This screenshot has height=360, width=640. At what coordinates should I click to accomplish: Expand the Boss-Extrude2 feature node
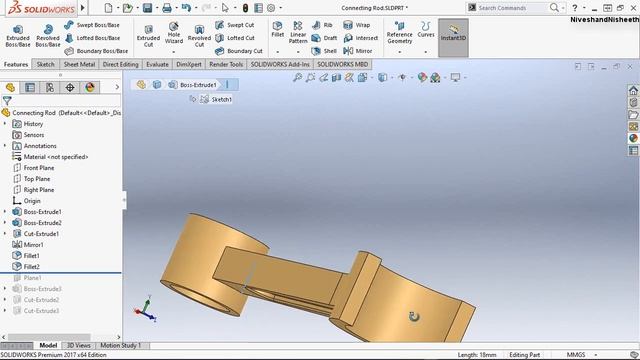coord(5,223)
